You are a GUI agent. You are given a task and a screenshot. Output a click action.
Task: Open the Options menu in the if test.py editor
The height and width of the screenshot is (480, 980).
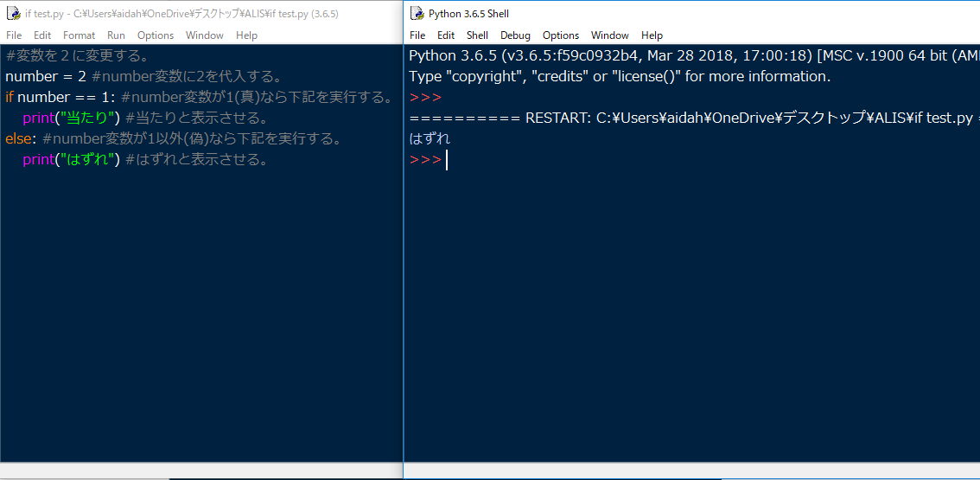tap(156, 35)
